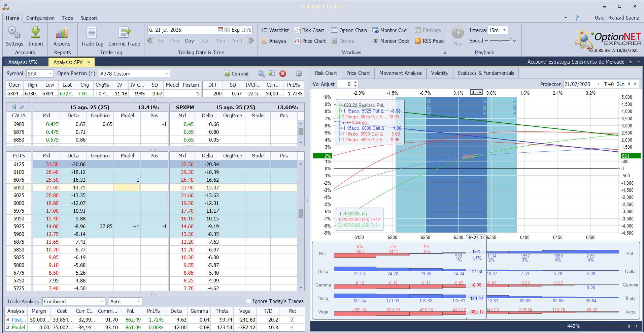The width and height of the screenshot is (644, 333).
Task: Go to next expiration with right arrow
Action: click(22, 107)
